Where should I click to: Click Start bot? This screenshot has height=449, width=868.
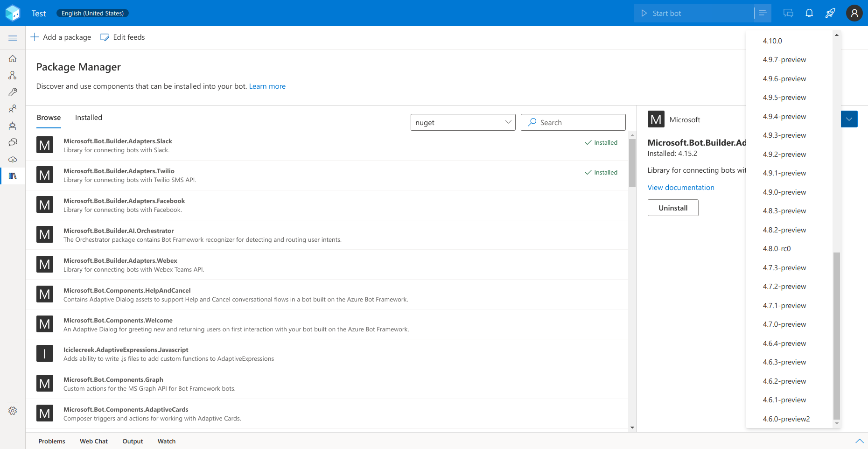693,13
